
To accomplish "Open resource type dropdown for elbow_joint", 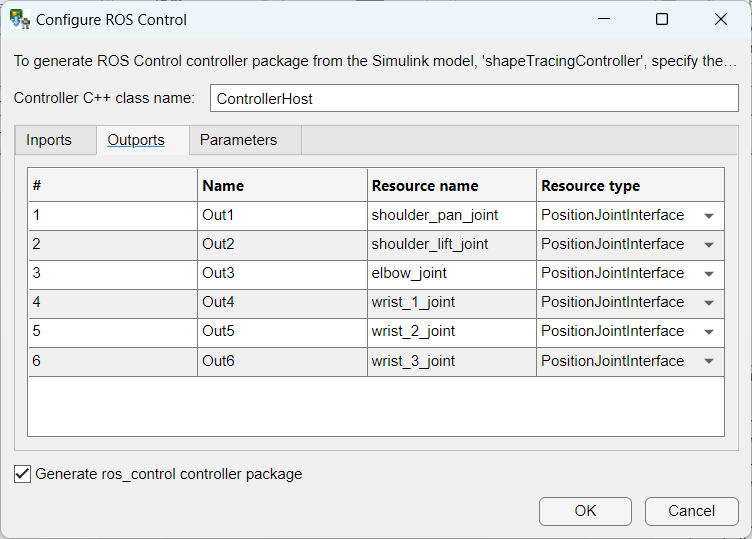I will tap(708, 274).
